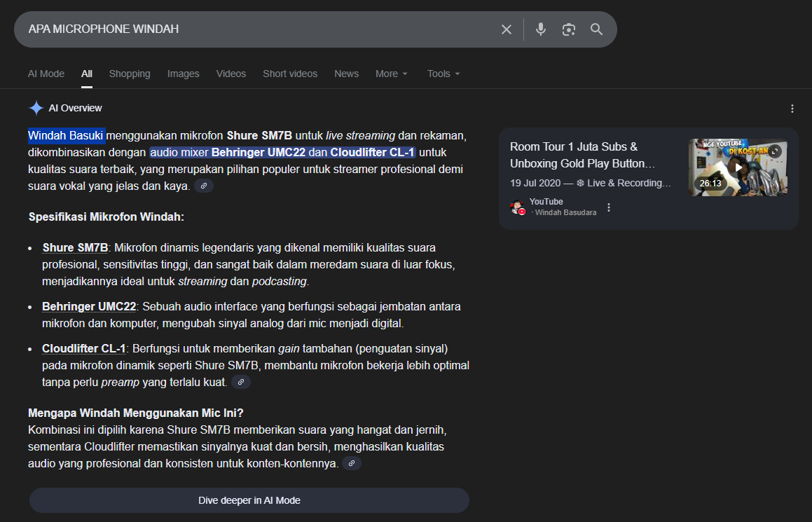Select the All results tab
The height and width of the screenshot is (522, 812).
click(86, 74)
